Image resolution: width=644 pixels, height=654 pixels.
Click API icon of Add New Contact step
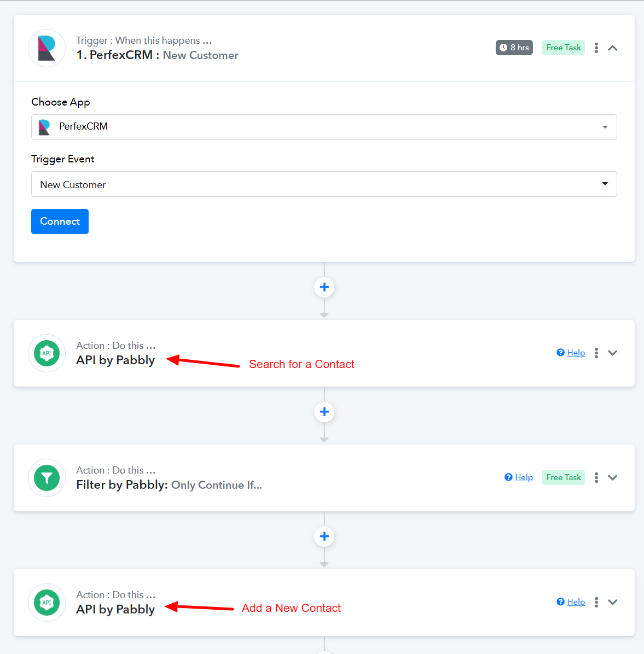[x=47, y=603]
